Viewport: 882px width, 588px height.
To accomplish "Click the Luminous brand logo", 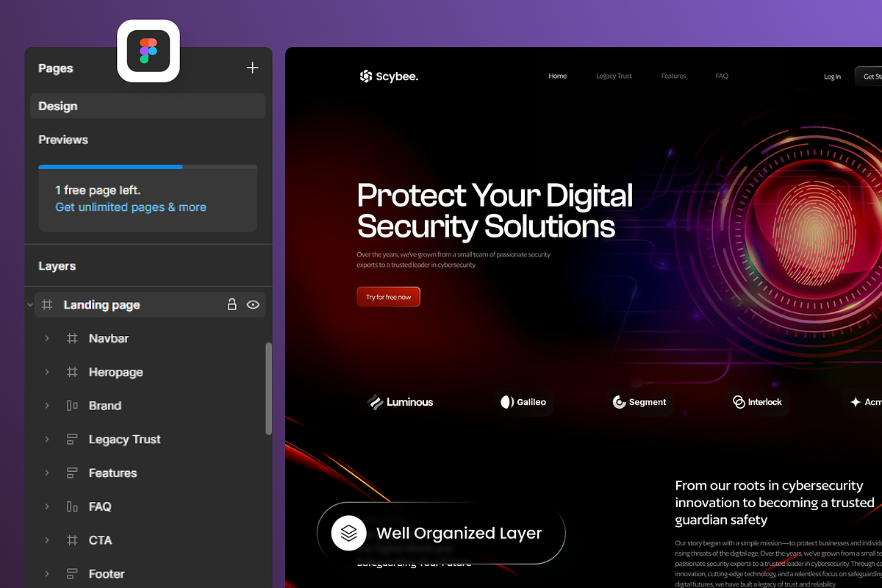I will [401, 402].
